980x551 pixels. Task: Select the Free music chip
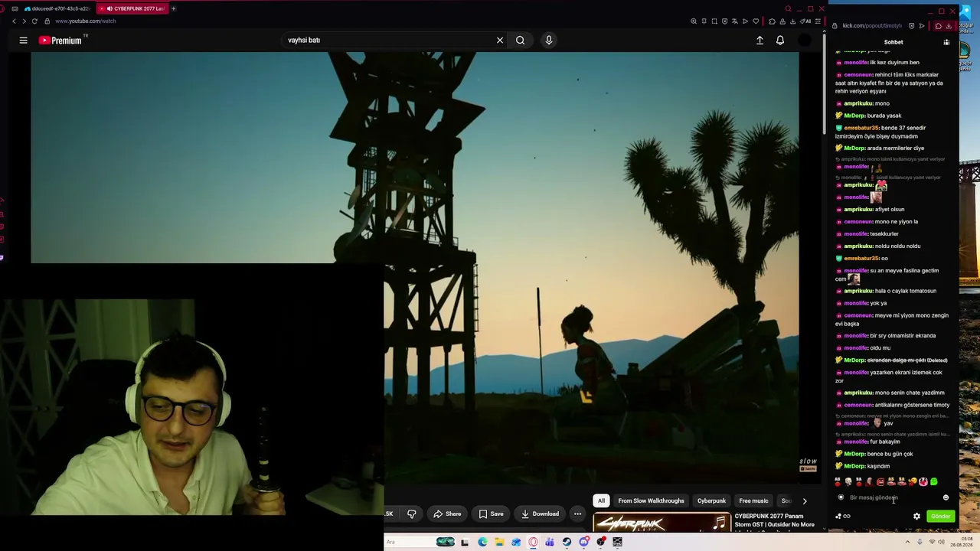pos(753,501)
